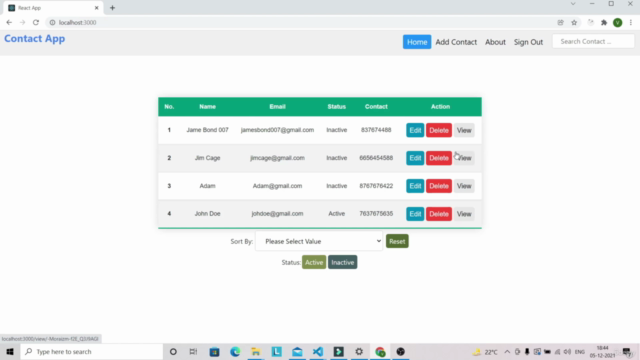This screenshot has height=360, width=640.
Task: Click the localhost:3000 address bar
Action: pos(302,22)
